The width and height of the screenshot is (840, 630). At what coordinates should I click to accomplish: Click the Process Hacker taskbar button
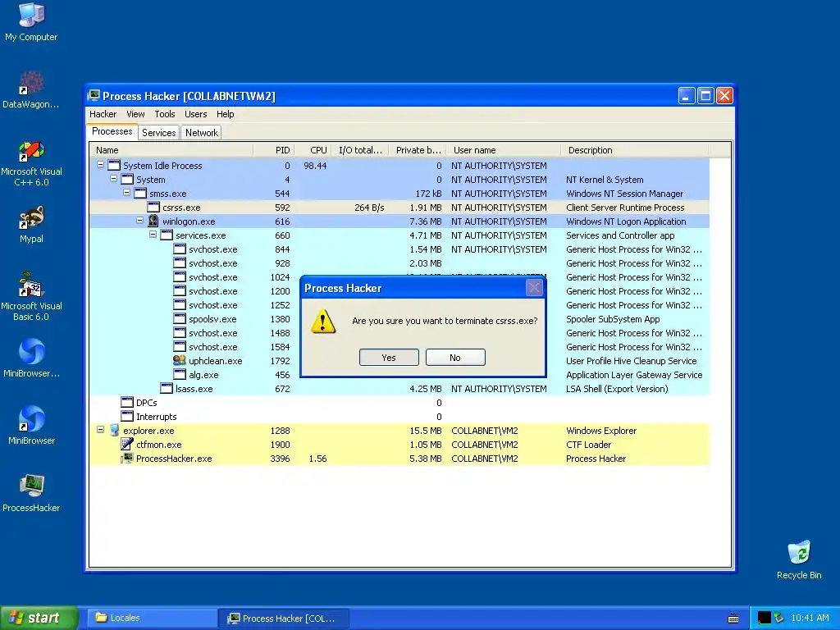click(284, 619)
